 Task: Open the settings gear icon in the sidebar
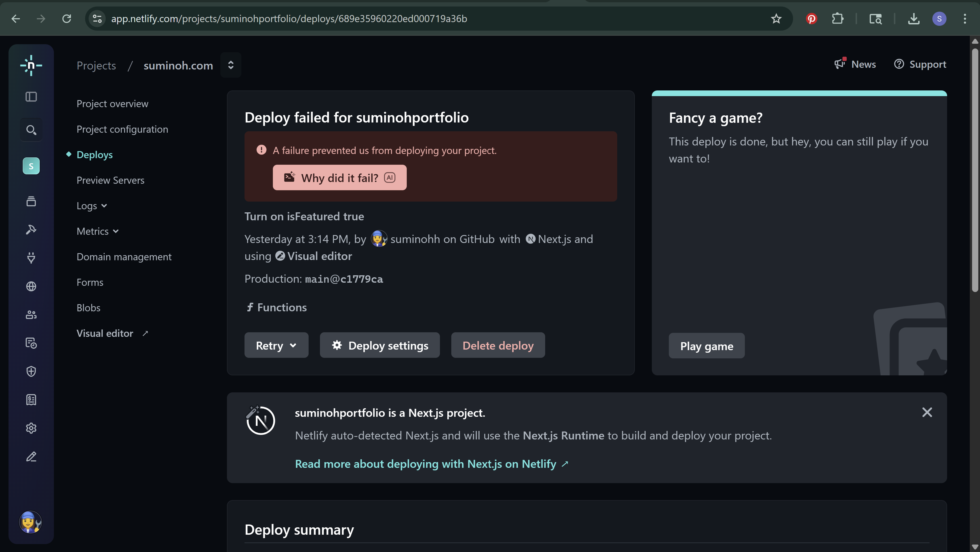tap(31, 428)
